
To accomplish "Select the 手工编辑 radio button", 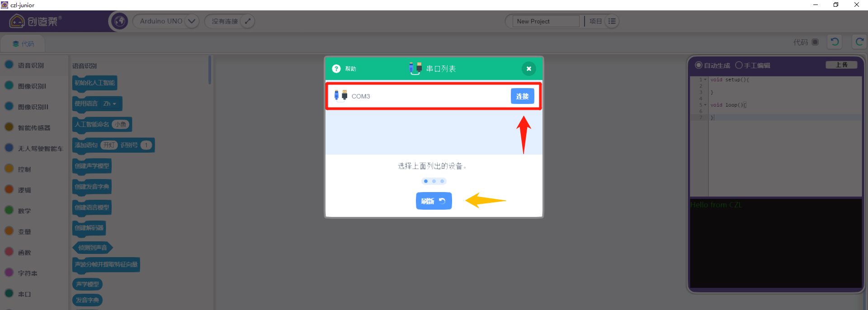I will pyautogui.click(x=739, y=65).
